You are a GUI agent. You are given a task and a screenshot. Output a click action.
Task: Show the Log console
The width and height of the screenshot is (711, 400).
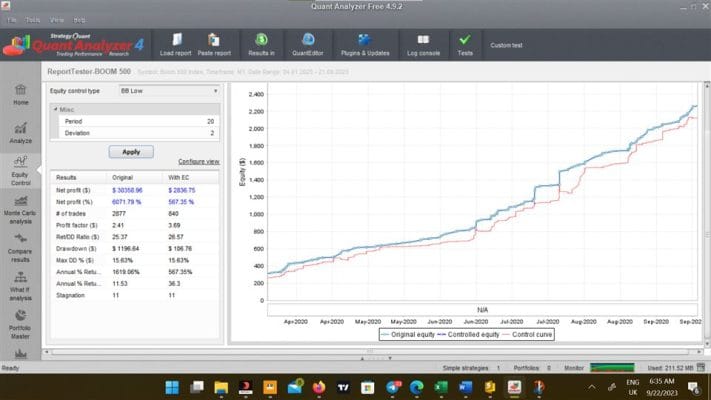423,44
